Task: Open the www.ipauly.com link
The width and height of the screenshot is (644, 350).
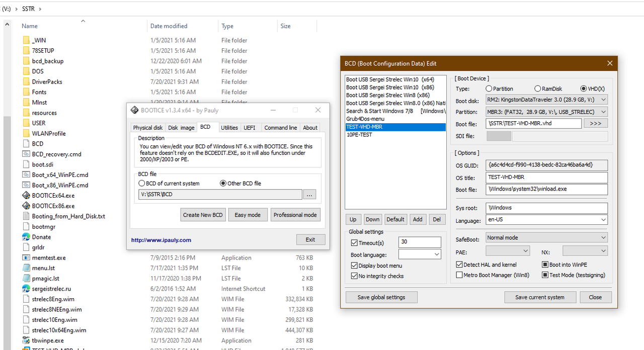Action: [x=161, y=240]
